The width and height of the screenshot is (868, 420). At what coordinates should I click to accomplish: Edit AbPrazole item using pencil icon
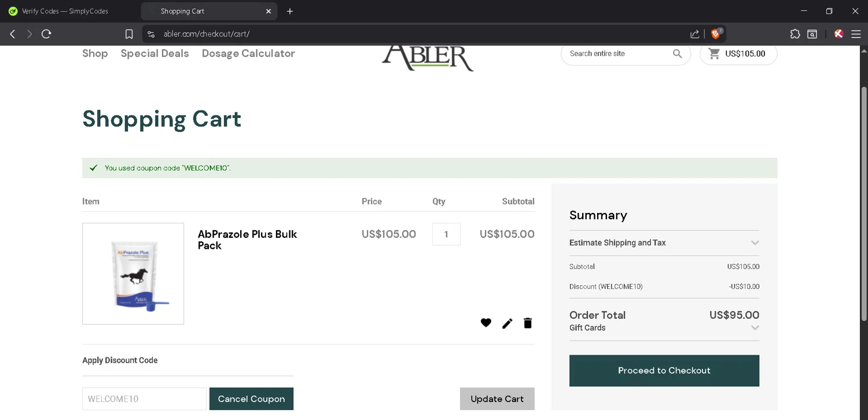507,323
